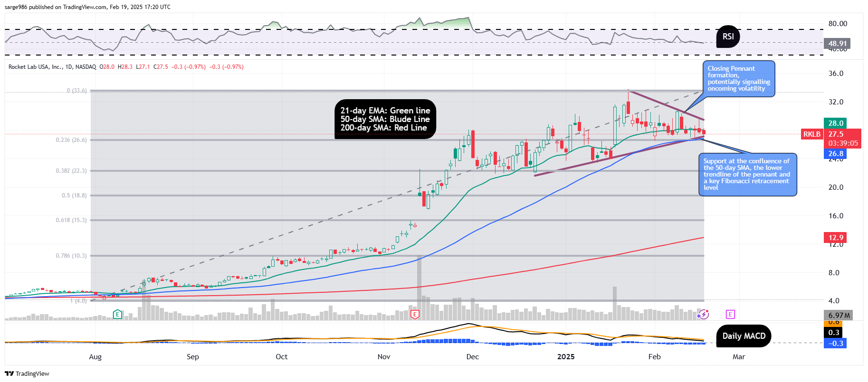
Task: Click the red earnings E marker in November
Action: pyautogui.click(x=415, y=314)
